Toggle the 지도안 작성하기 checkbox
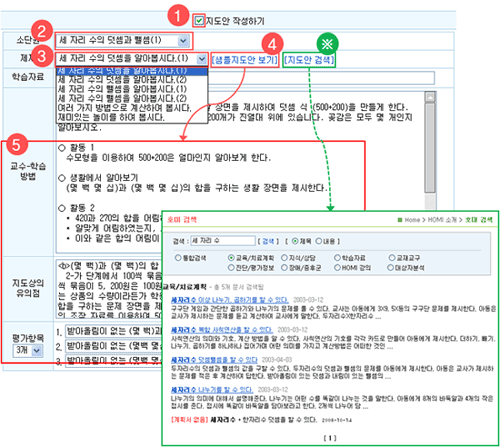 click(x=199, y=21)
